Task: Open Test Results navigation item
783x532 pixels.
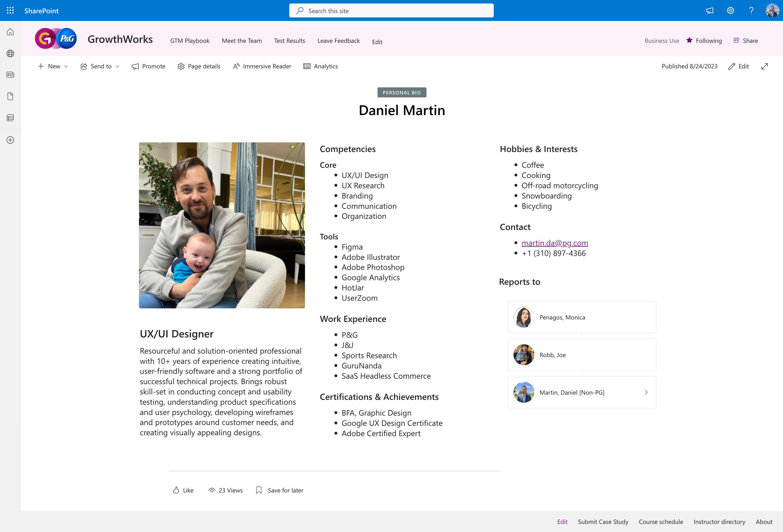Action: point(289,41)
